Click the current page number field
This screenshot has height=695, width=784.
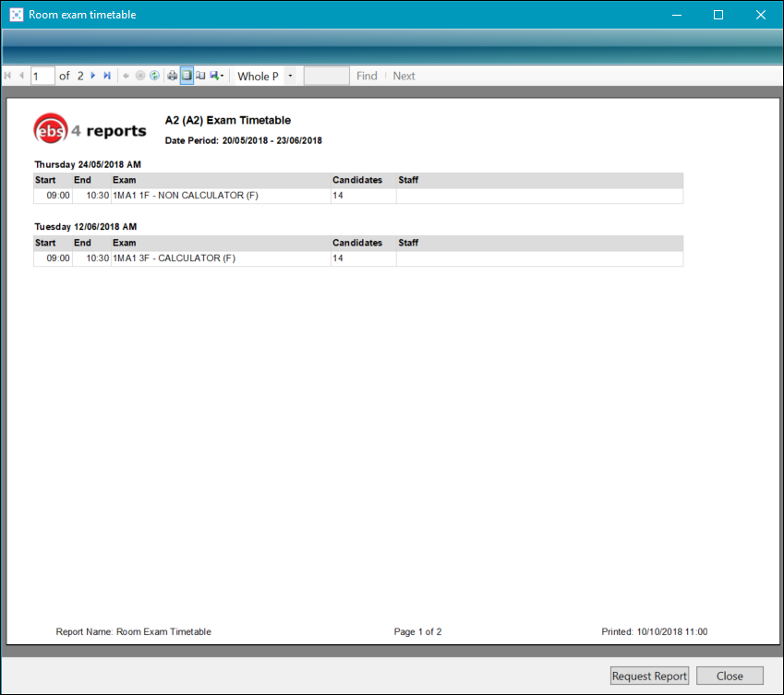(x=42, y=76)
